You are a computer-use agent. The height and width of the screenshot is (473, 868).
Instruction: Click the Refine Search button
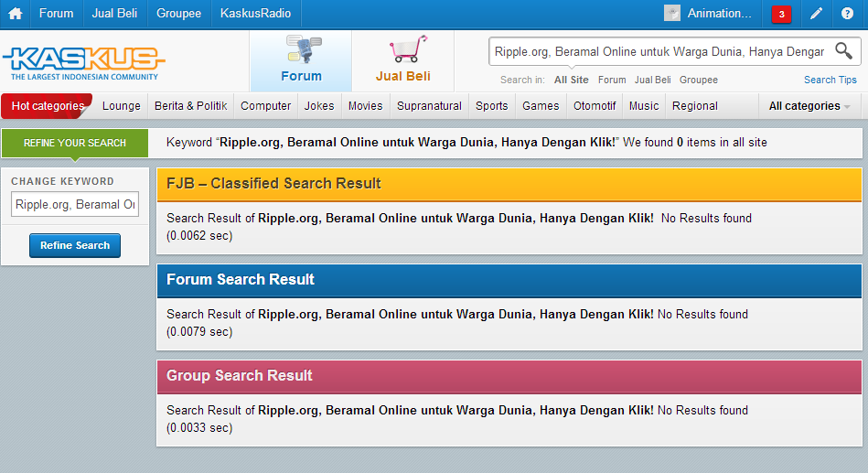coord(75,245)
